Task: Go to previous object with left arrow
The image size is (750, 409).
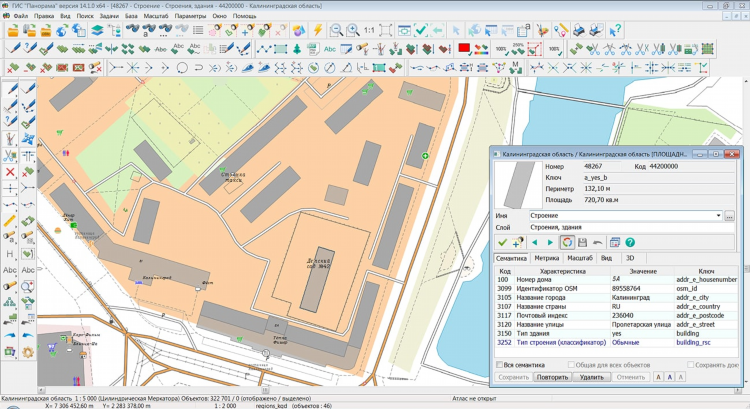Action: tap(535, 243)
